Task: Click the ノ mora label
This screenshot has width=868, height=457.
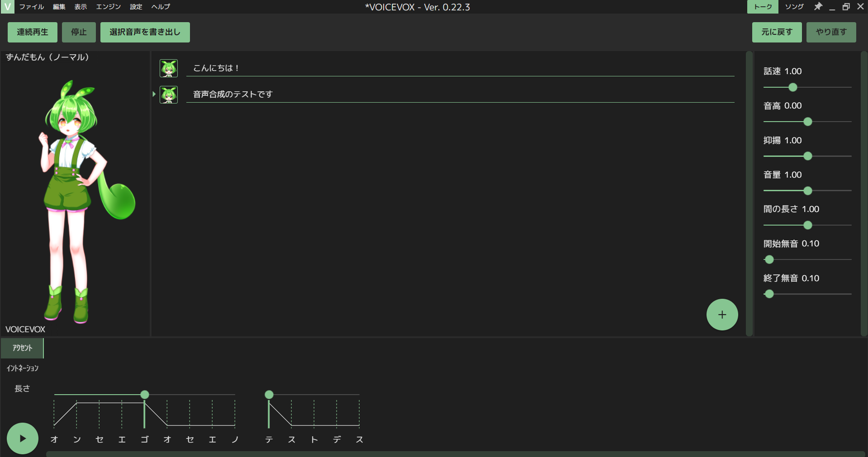Action: 235,439
